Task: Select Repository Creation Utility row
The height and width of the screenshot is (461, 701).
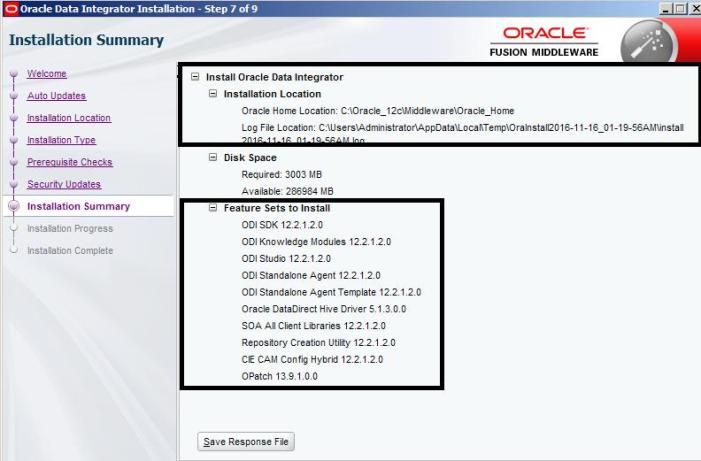Action: (x=318, y=343)
